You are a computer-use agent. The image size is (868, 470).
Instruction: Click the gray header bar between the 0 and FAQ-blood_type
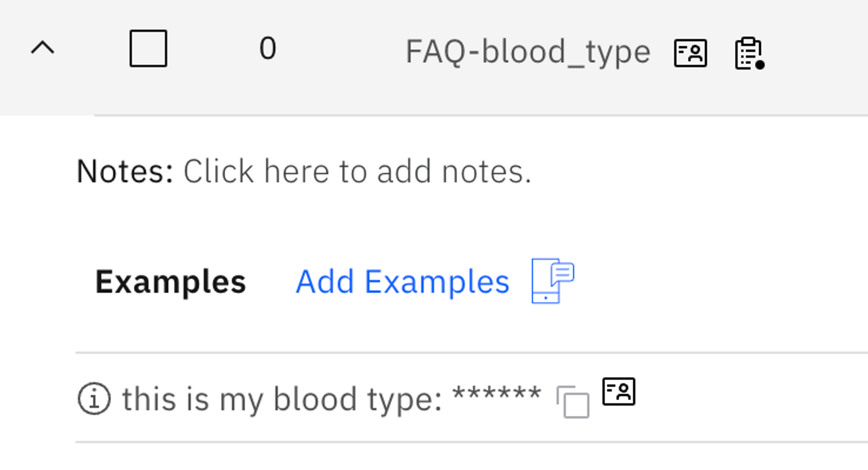341,48
